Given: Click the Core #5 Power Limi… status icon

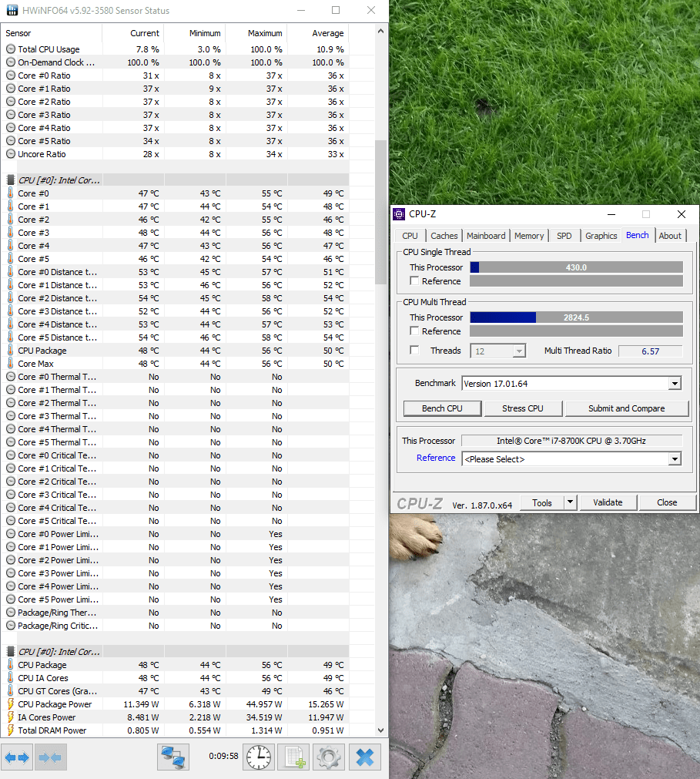Looking at the screenshot, I should coord(11,599).
